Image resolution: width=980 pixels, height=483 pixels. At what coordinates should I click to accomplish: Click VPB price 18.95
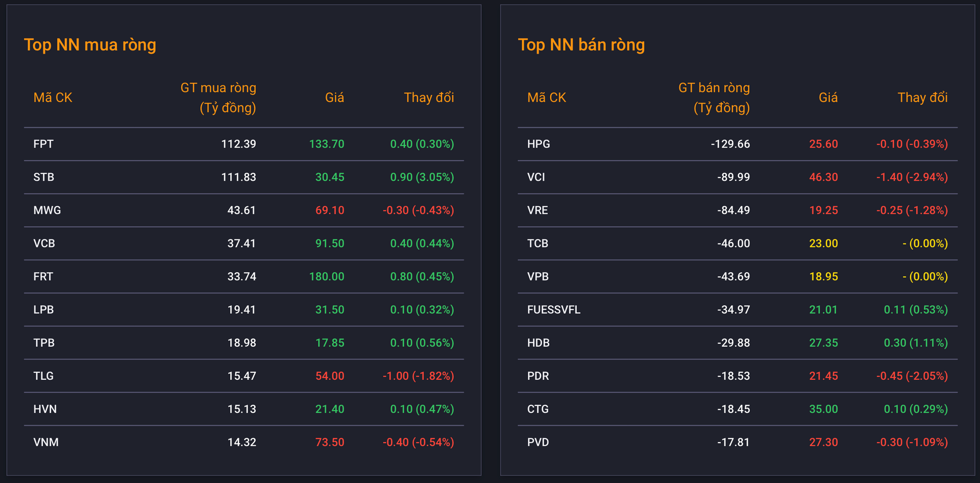[x=824, y=277]
